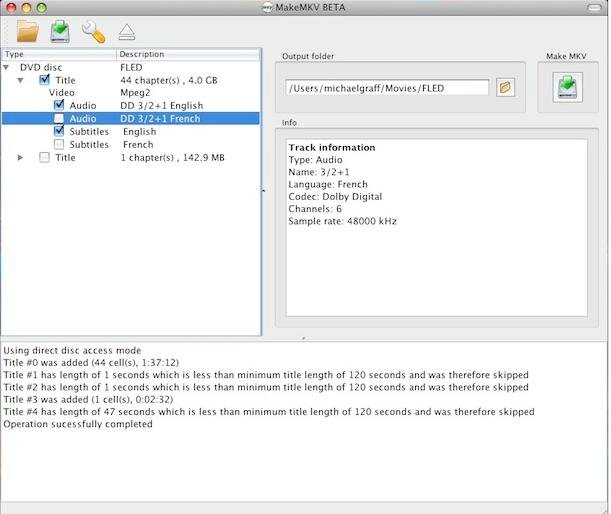Click the window toolbar toggle pill button

click(594, 8)
